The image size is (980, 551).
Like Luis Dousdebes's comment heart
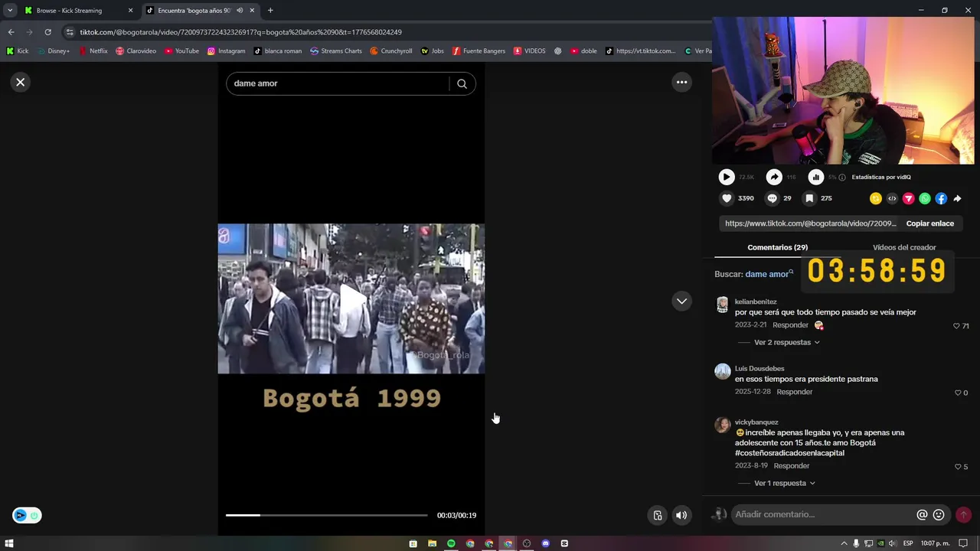(957, 393)
